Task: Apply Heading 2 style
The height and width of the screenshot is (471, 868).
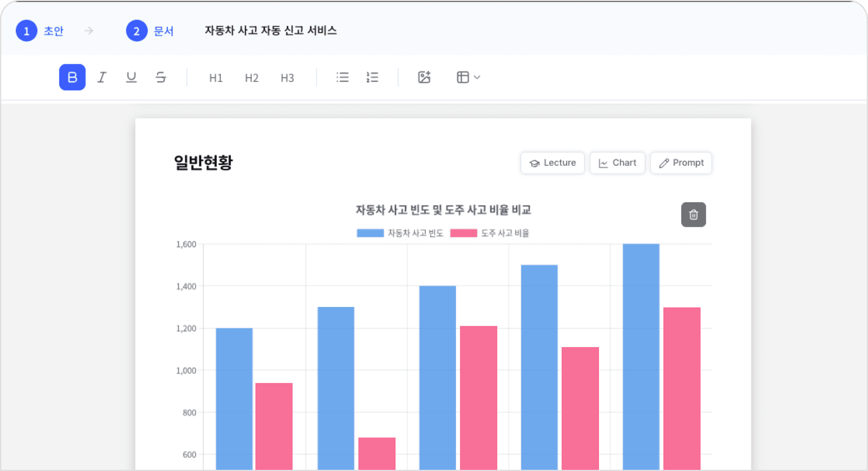Action: coord(251,77)
